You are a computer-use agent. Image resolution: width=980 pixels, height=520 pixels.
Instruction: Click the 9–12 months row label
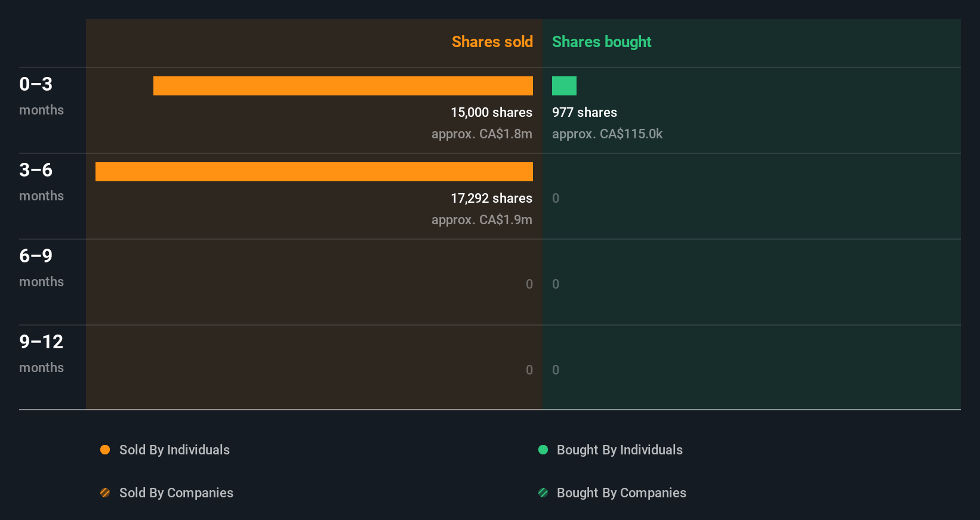41,354
